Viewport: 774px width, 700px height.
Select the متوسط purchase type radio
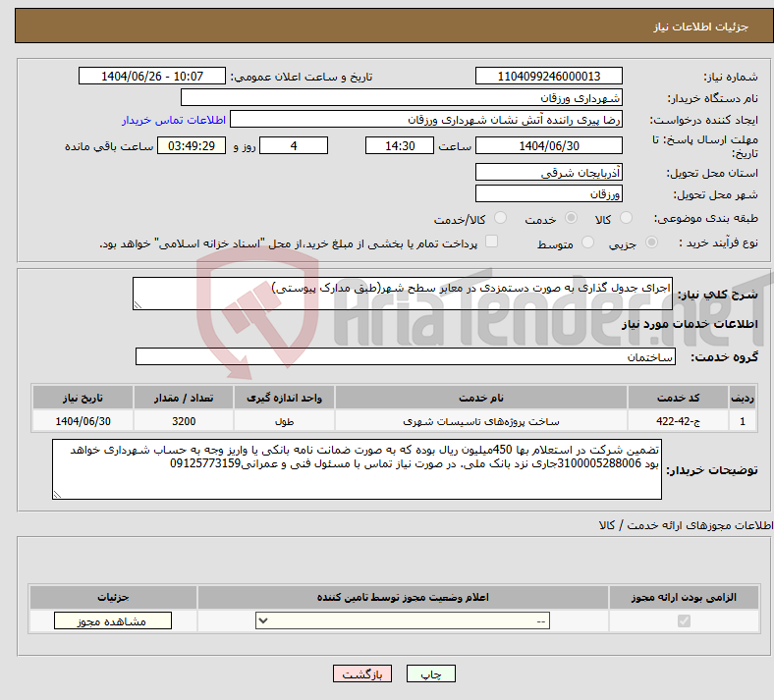tap(587, 242)
